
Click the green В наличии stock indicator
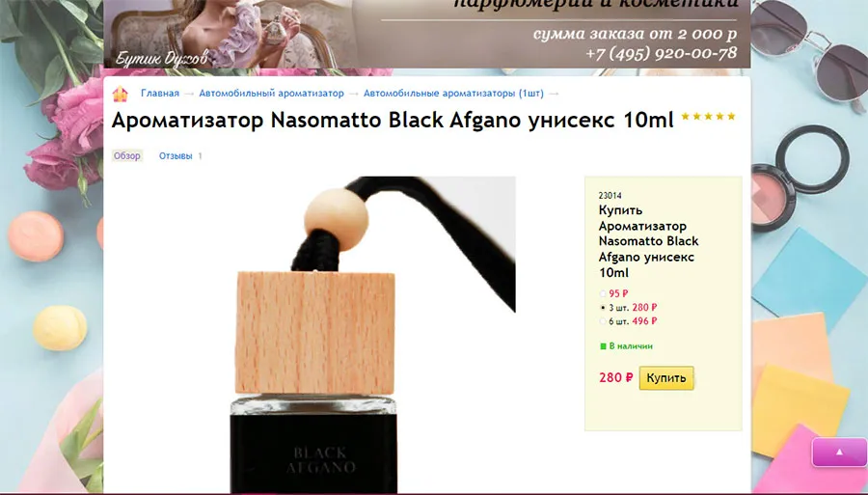626,346
